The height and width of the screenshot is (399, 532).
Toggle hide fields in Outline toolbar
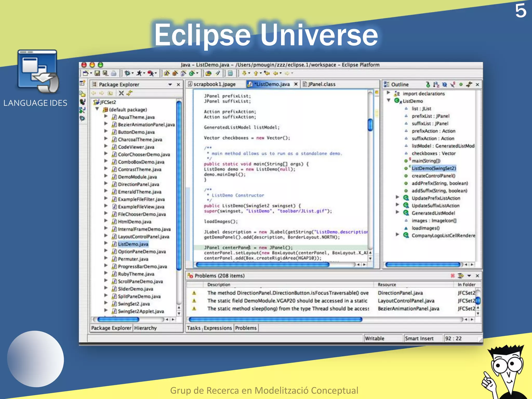click(444, 85)
